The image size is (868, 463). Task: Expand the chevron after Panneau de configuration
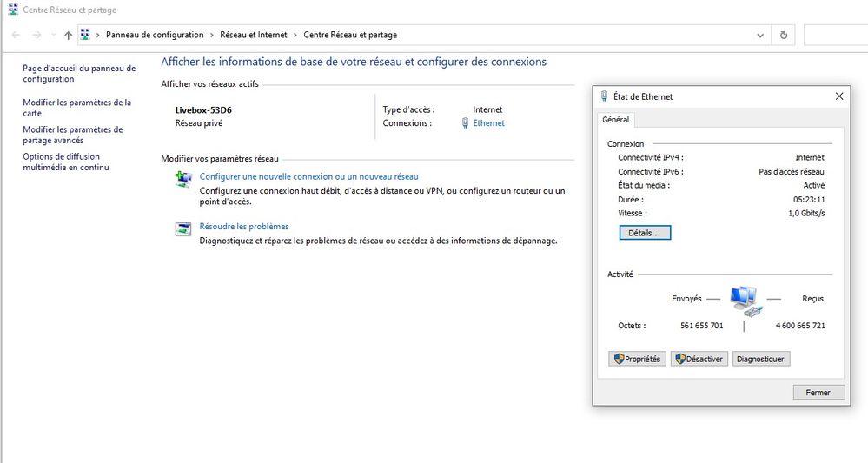pyautogui.click(x=211, y=35)
